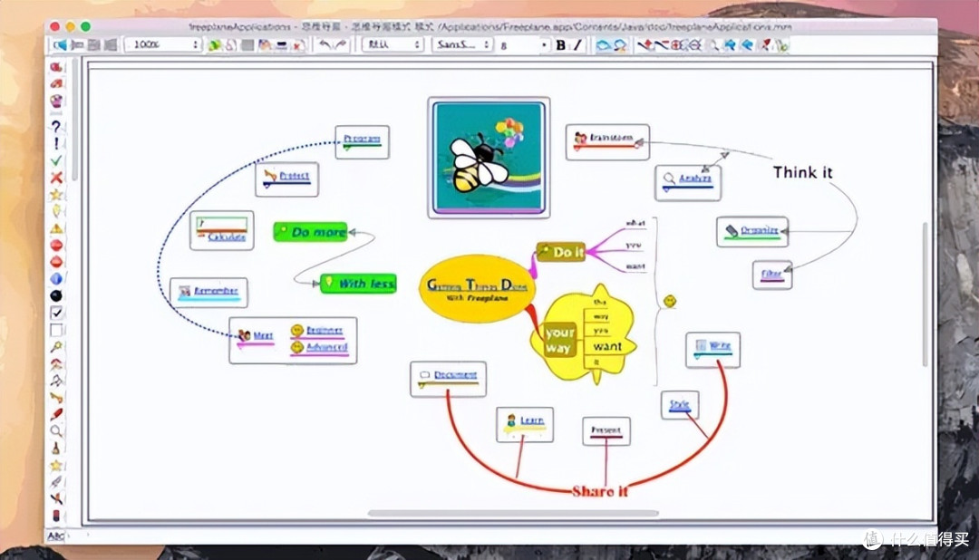Image resolution: width=979 pixels, height=560 pixels.
Task: Select the red X icon
Action: 56,178
